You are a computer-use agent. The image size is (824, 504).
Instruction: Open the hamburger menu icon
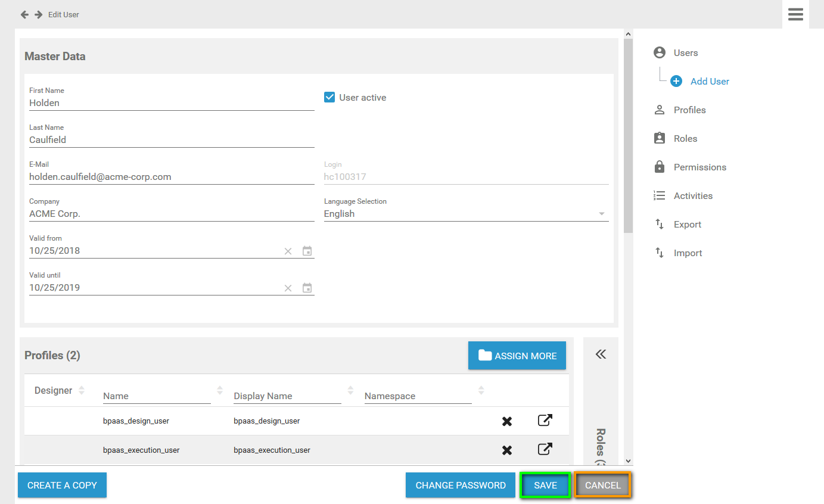(x=795, y=14)
